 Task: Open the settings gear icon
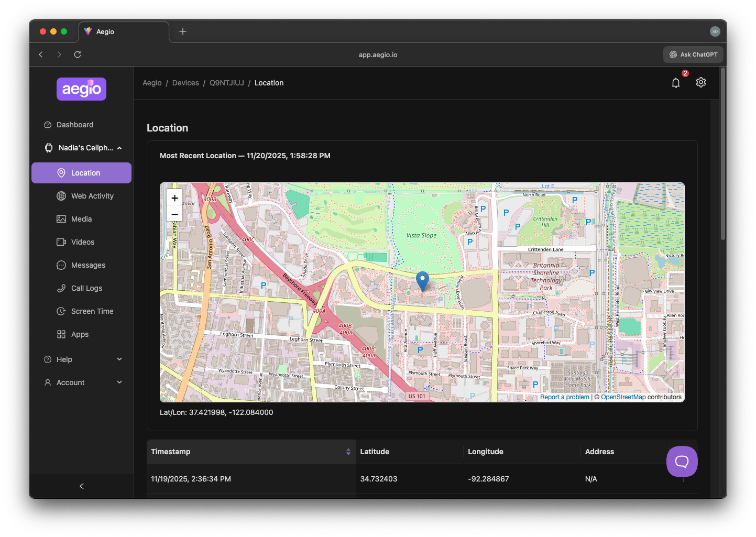pos(701,82)
